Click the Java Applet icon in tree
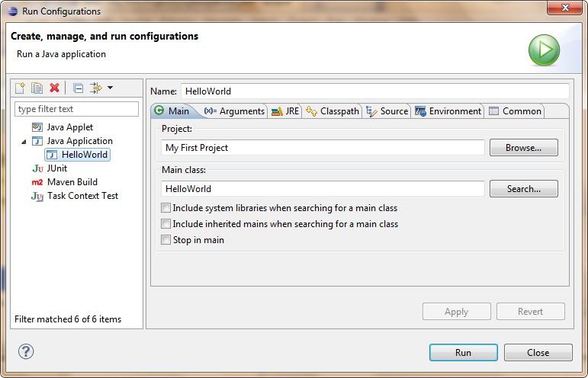 pos(37,127)
